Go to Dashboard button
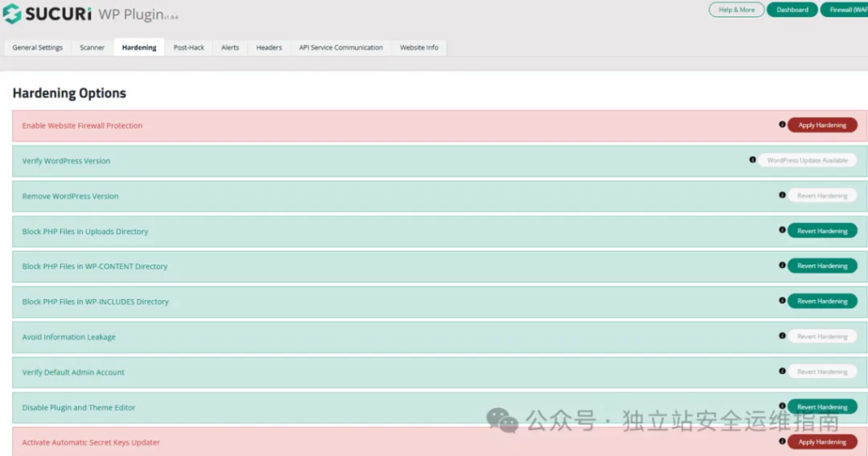The height and width of the screenshot is (456, 868). [x=793, y=9]
